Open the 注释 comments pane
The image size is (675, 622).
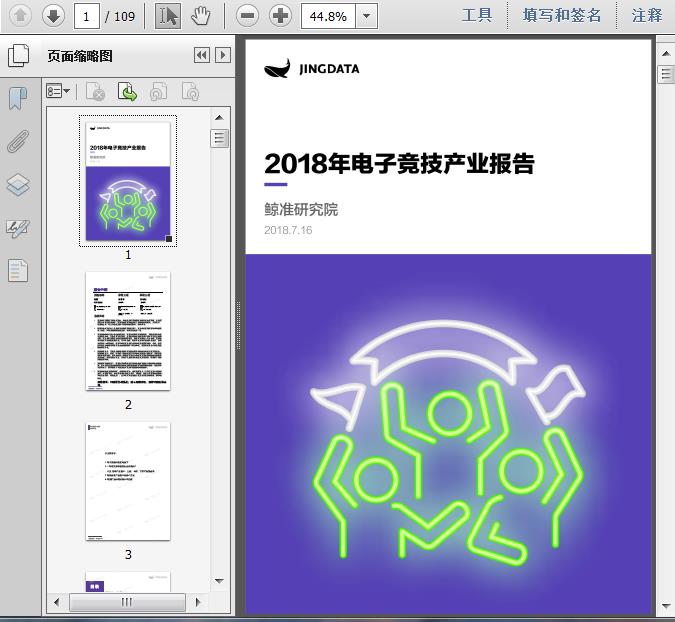[647, 16]
